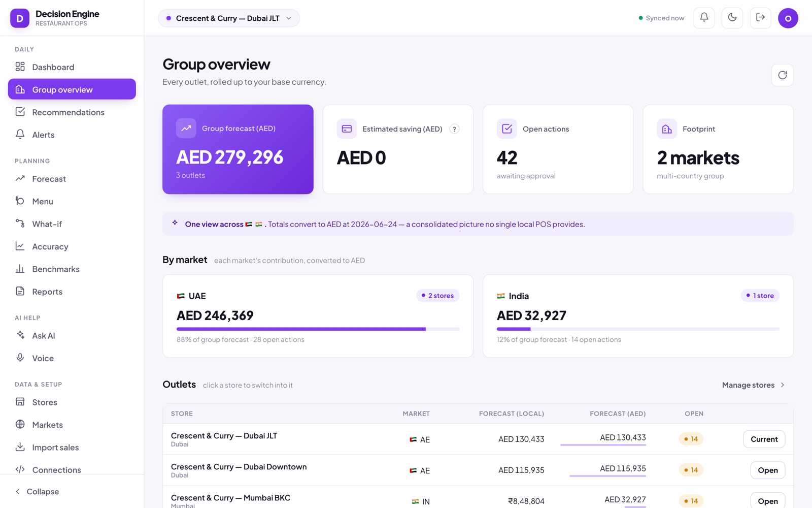812x508 pixels.
Task: Open Manage stores link
Action: [x=754, y=385]
